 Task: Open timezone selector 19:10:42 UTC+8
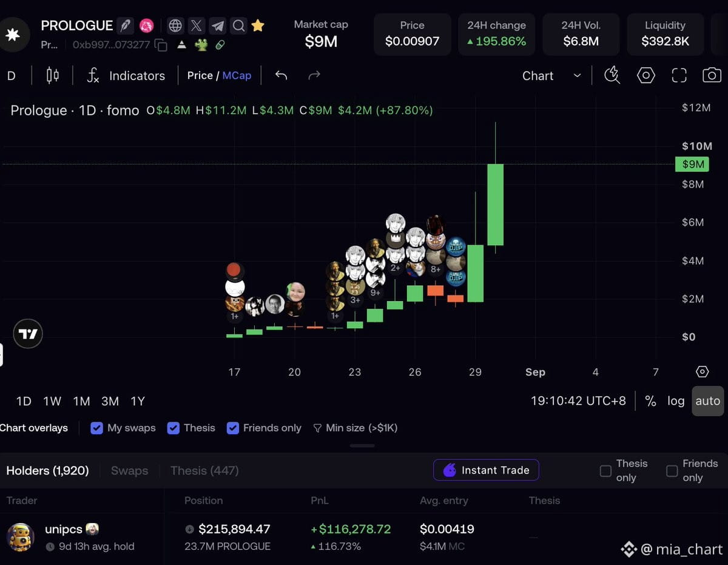click(x=578, y=401)
